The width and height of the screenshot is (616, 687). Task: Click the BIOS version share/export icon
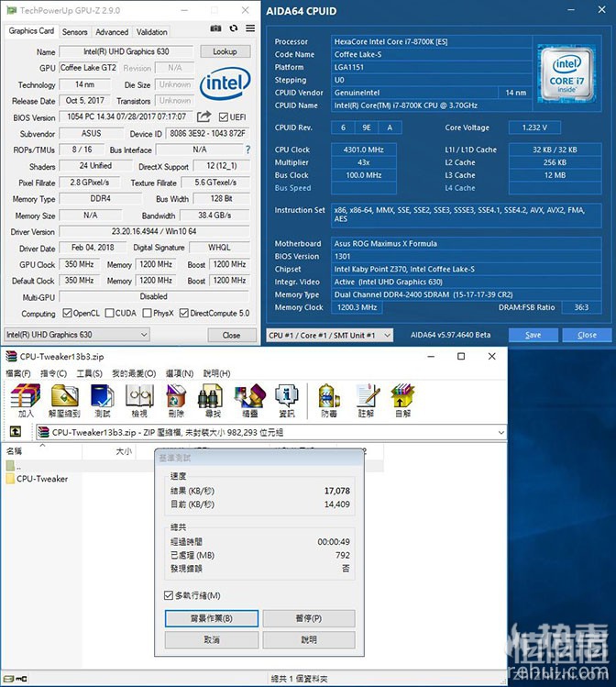click(204, 116)
